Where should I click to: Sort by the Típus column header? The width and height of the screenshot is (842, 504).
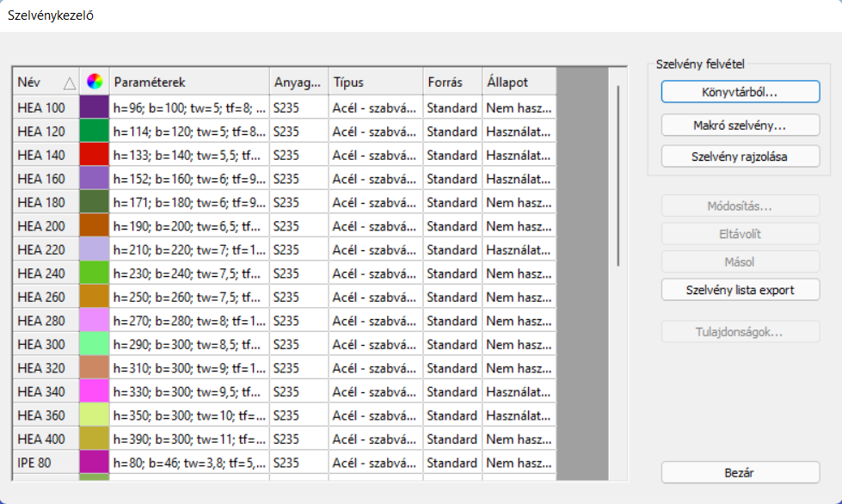coord(375,83)
